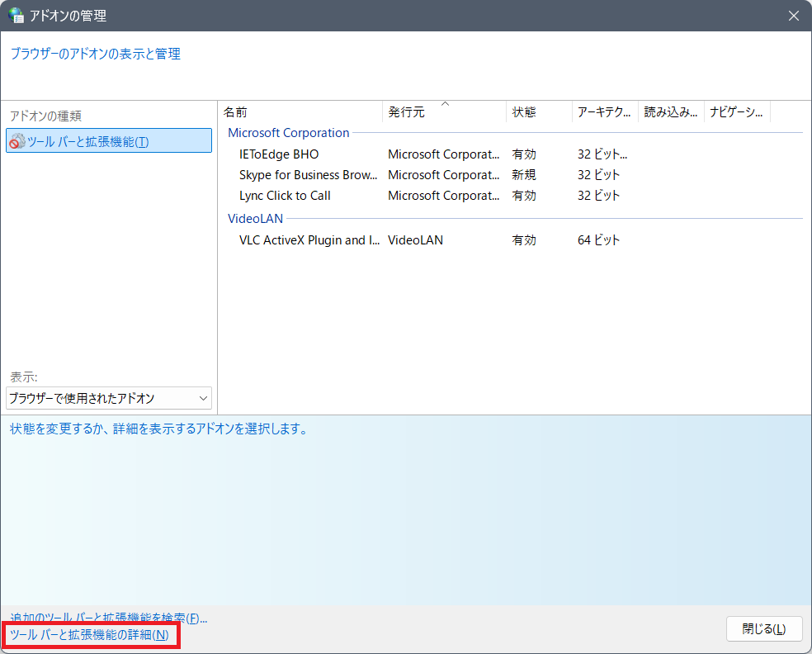This screenshot has height=654, width=812.
Task: Click the ナビゲーション column header
Action: [736, 112]
